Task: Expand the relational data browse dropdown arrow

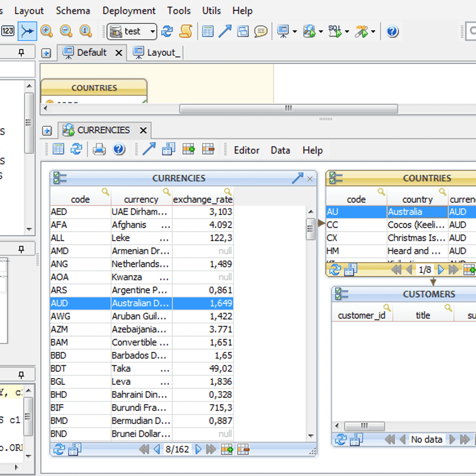Action: 321,32
